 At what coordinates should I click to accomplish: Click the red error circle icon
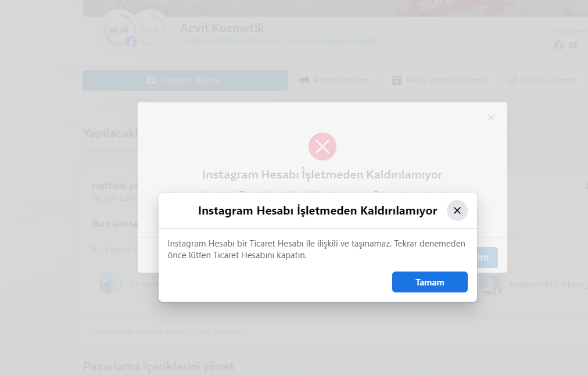(x=322, y=147)
